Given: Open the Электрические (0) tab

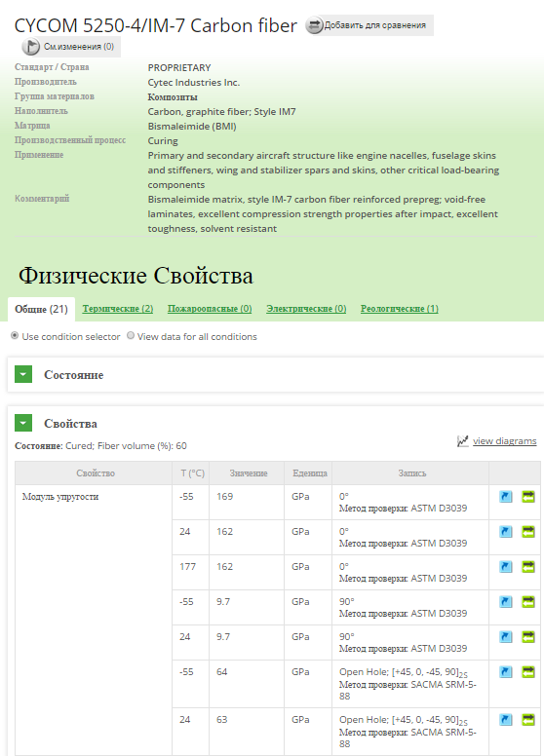Looking at the screenshot, I should point(306,309).
